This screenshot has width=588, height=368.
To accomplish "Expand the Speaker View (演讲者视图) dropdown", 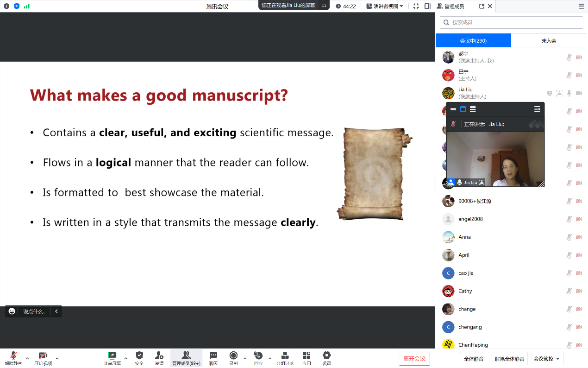I will pyautogui.click(x=385, y=6).
